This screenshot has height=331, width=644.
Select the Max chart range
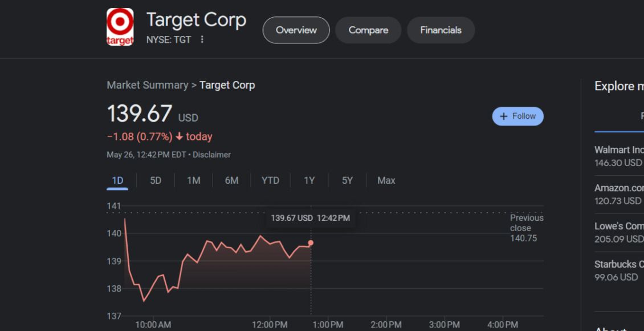tap(386, 180)
